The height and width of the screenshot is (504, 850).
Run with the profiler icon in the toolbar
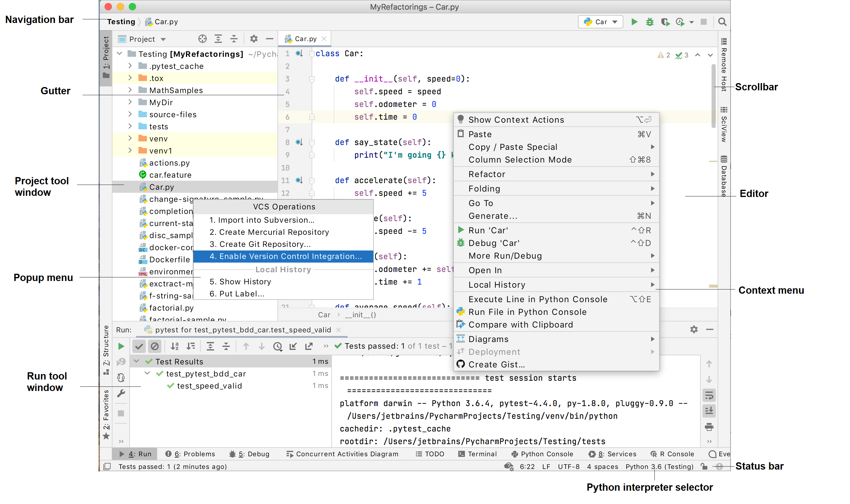coord(680,22)
